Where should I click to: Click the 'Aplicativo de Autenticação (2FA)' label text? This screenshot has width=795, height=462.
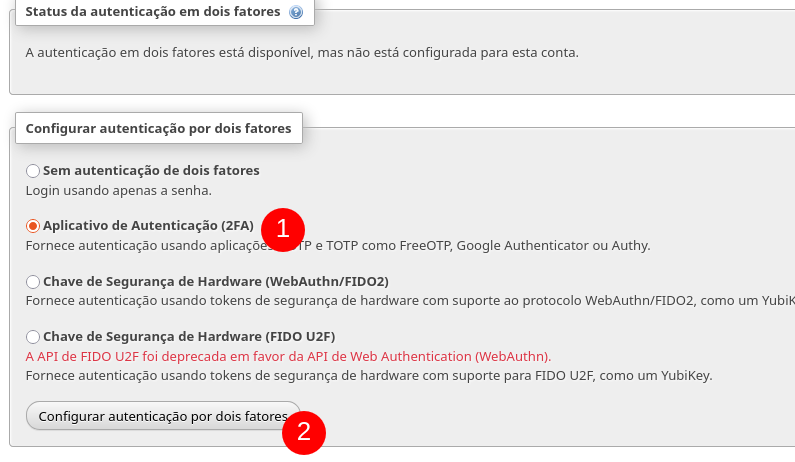[x=148, y=226]
